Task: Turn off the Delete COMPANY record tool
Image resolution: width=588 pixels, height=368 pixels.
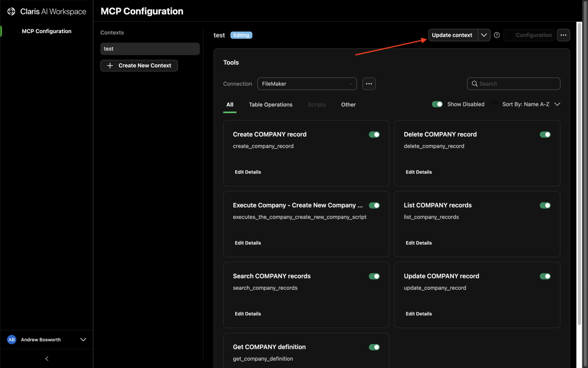Action: [545, 134]
